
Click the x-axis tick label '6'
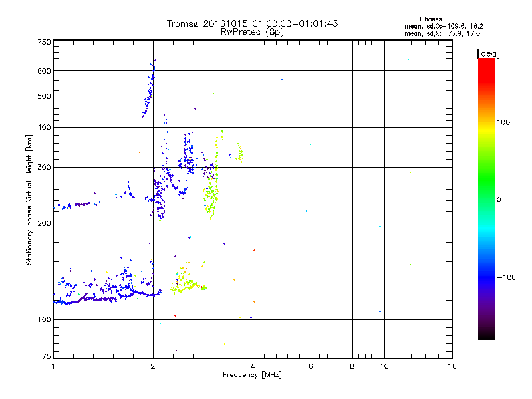coord(311,366)
